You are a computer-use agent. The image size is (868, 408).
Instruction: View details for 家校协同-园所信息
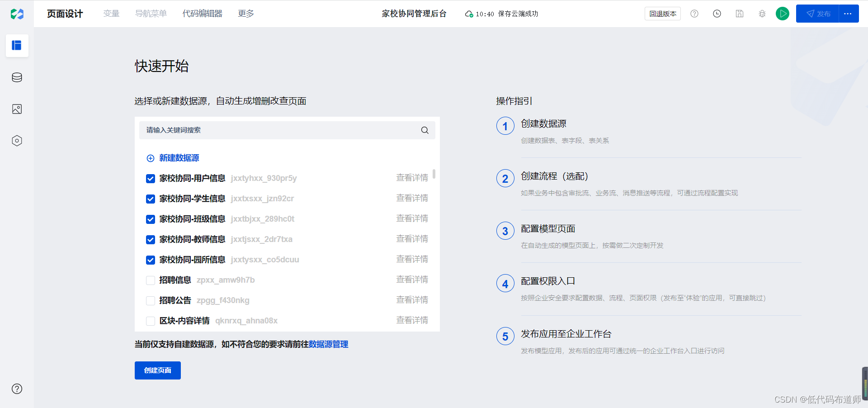coord(412,259)
